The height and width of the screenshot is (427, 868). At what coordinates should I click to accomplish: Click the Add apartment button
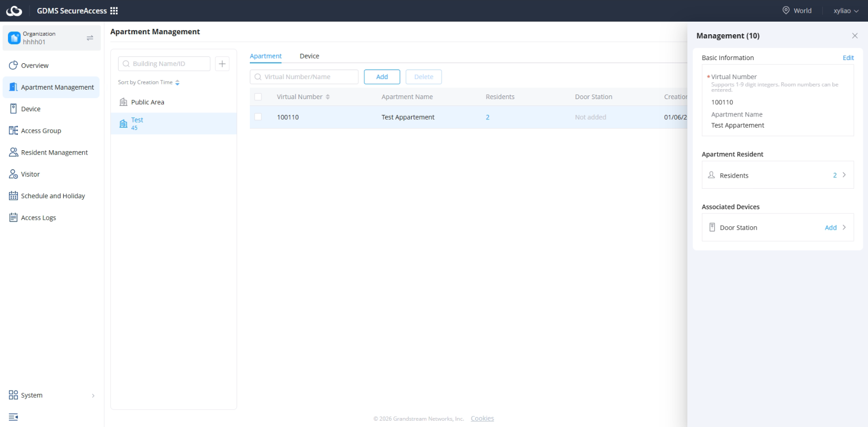[x=382, y=77]
